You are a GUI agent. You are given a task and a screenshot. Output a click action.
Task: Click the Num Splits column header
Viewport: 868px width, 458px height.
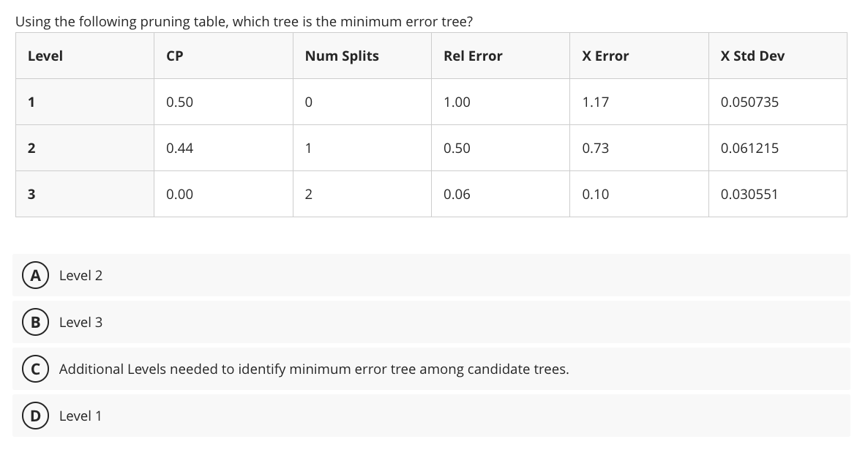pyautogui.click(x=342, y=56)
